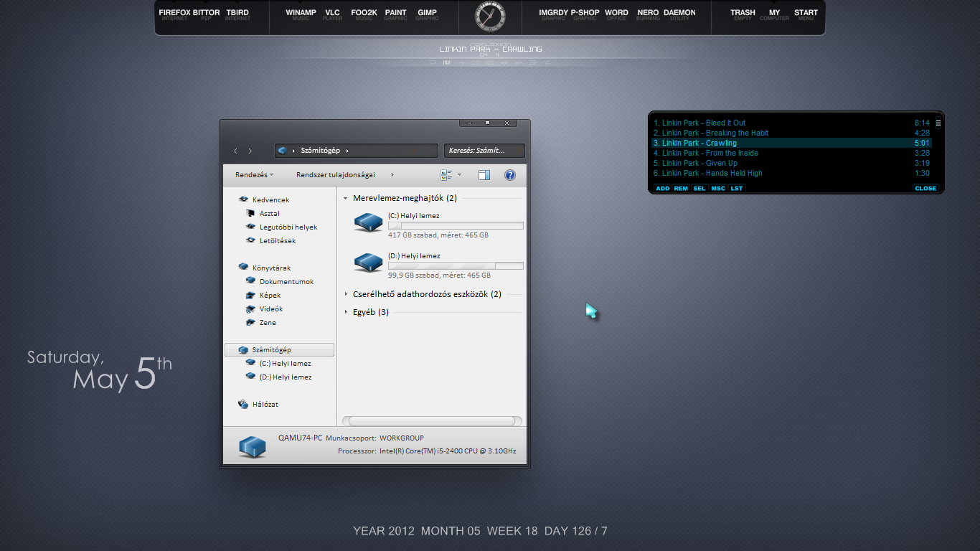Image resolution: width=980 pixels, height=551 pixels.
Task: Select track From the Inside in playlist
Action: click(x=791, y=153)
